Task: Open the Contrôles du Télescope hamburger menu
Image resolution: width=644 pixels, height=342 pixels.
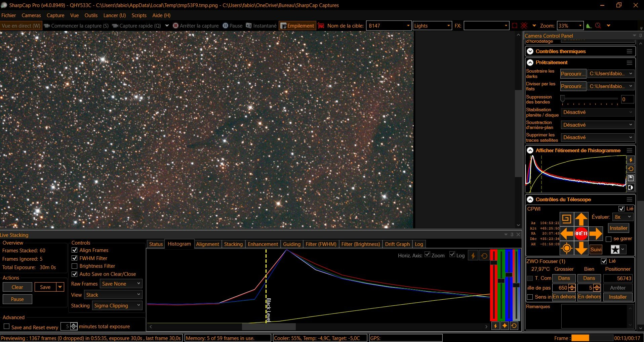Action: click(x=630, y=200)
